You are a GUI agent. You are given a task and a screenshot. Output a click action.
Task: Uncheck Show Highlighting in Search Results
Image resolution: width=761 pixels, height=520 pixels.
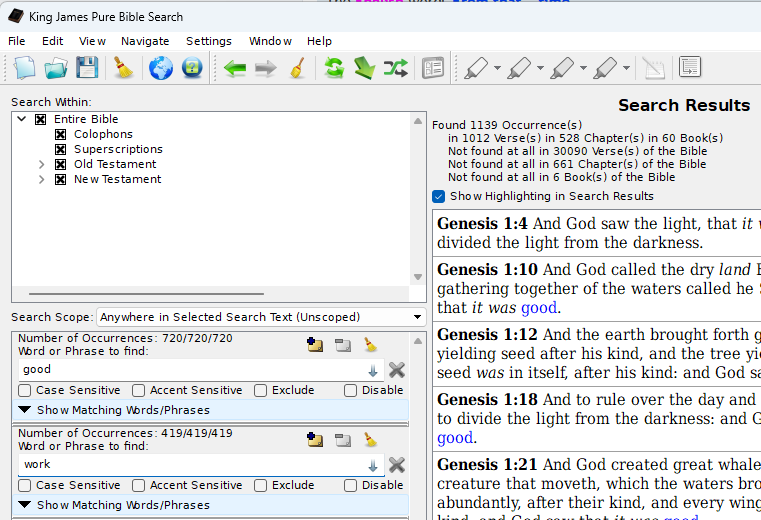pos(439,196)
